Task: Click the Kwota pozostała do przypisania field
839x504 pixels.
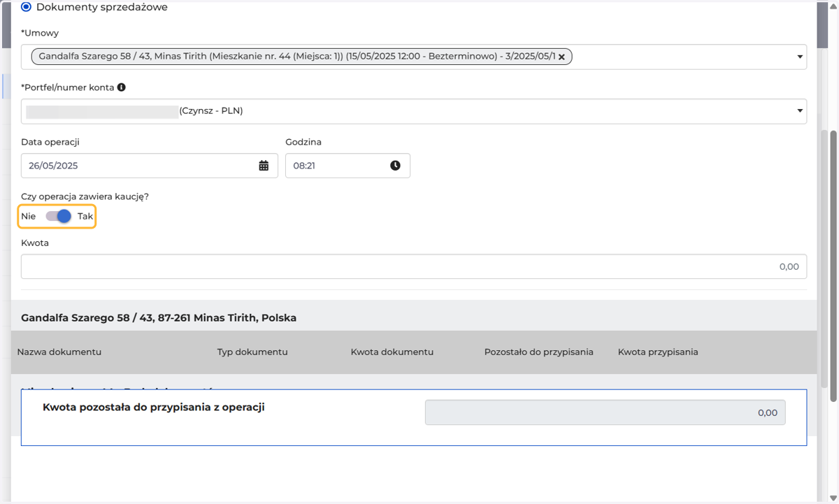Action: [605, 412]
